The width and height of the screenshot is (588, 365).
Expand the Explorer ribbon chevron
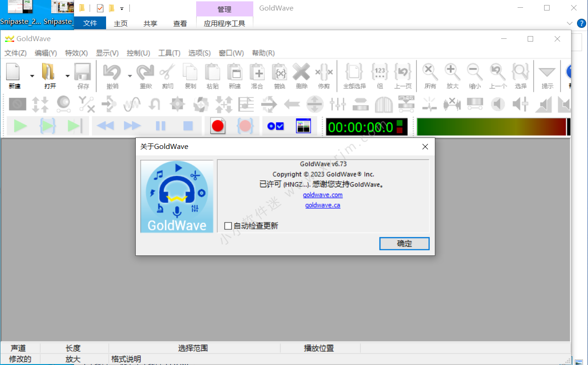click(x=570, y=23)
